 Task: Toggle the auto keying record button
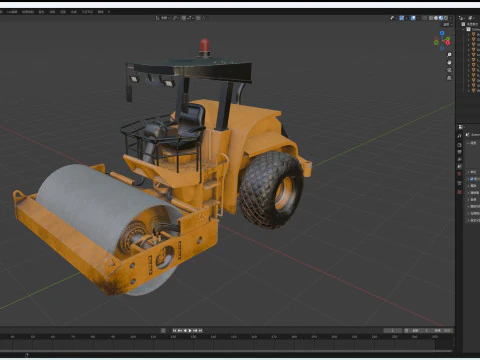click(x=163, y=330)
